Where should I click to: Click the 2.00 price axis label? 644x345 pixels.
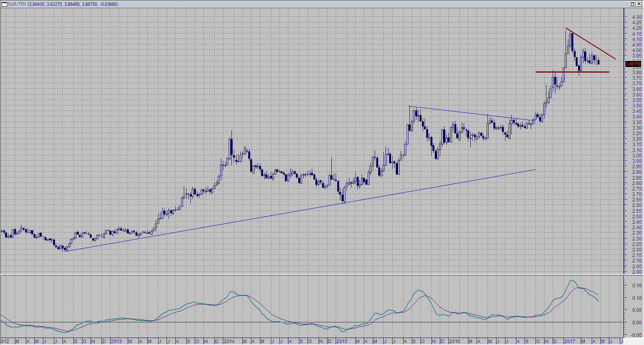point(637,272)
